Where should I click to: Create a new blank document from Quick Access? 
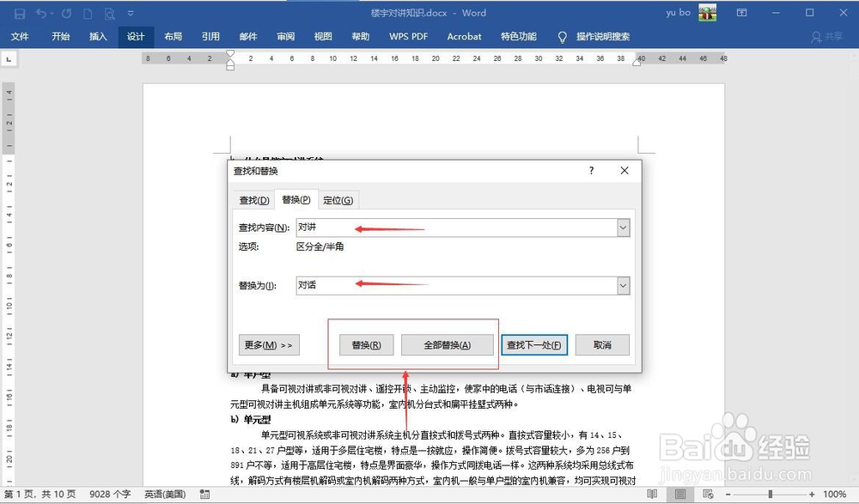pyautogui.click(x=88, y=13)
